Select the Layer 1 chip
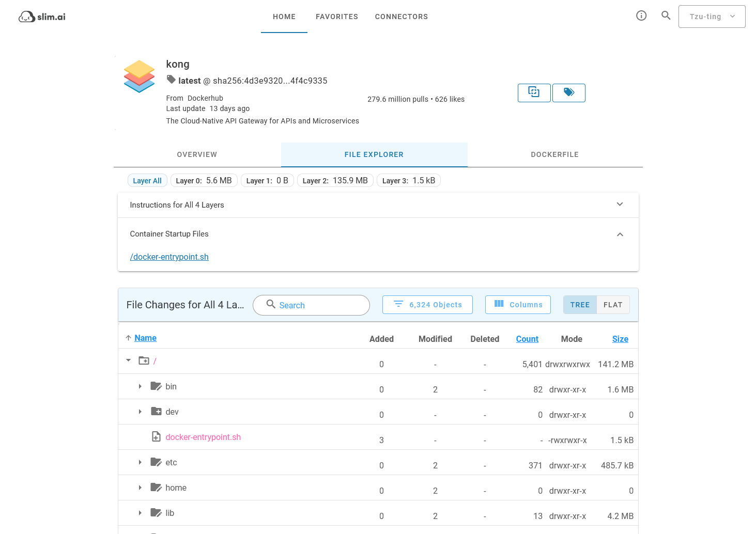756x534 pixels. click(267, 180)
